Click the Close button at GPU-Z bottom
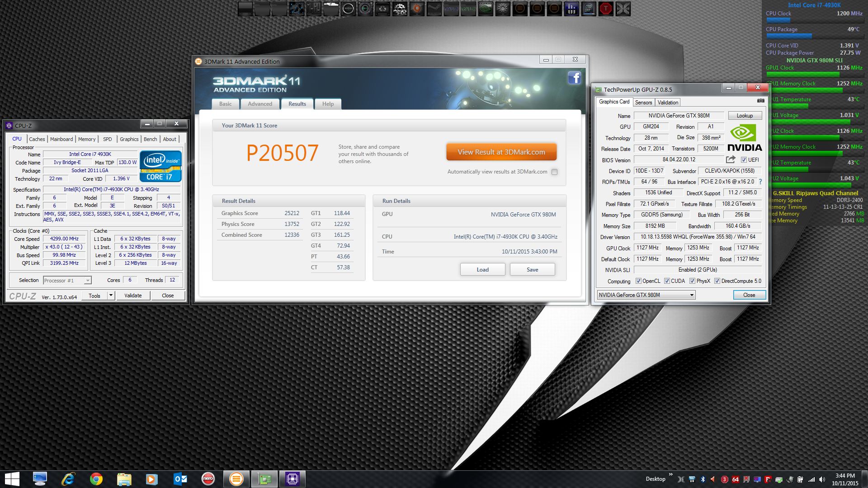868x488 pixels. tap(749, 295)
